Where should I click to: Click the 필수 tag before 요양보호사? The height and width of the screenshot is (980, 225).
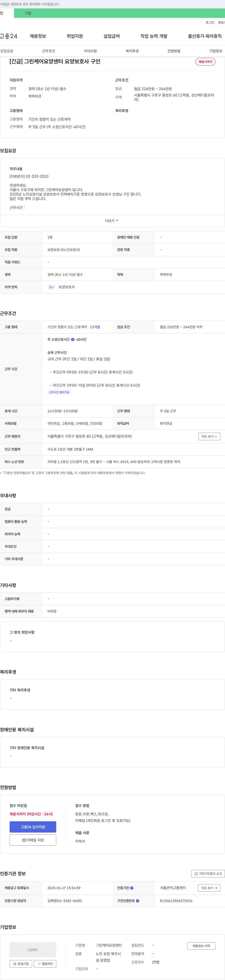point(51,287)
